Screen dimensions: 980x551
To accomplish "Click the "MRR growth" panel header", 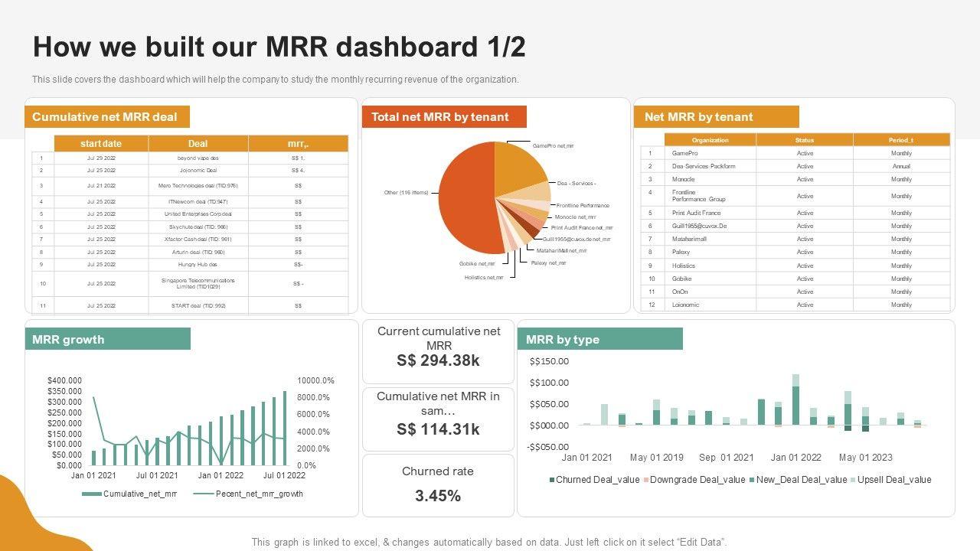I will [107, 339].
